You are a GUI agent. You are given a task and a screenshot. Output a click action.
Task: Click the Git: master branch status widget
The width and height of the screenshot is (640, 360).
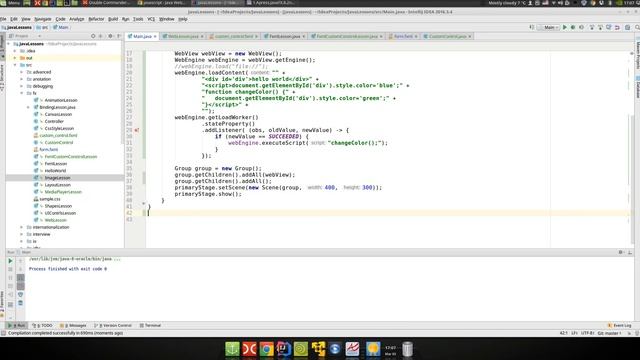609,333
